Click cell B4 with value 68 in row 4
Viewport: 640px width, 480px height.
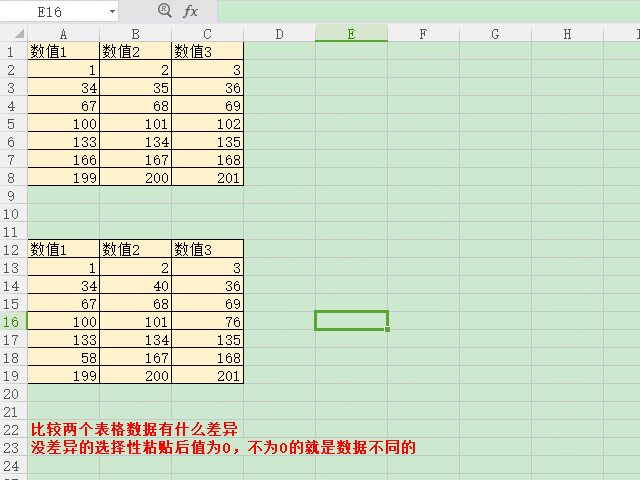(x=136, y=105)
